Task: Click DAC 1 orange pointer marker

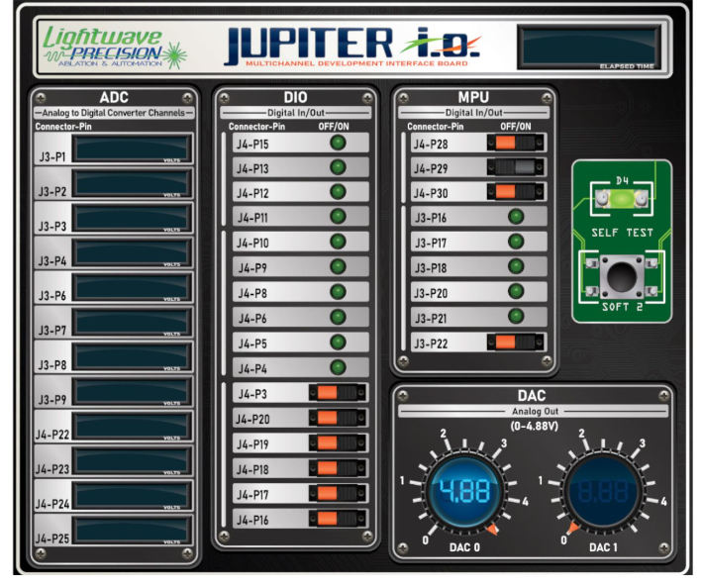Action: pos(573,529)
